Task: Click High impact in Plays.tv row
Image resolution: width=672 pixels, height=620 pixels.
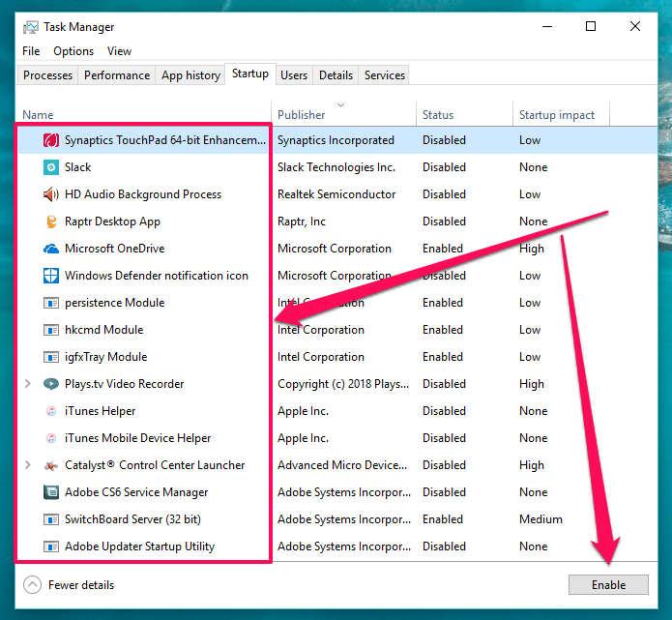Action: coord(532,384)
